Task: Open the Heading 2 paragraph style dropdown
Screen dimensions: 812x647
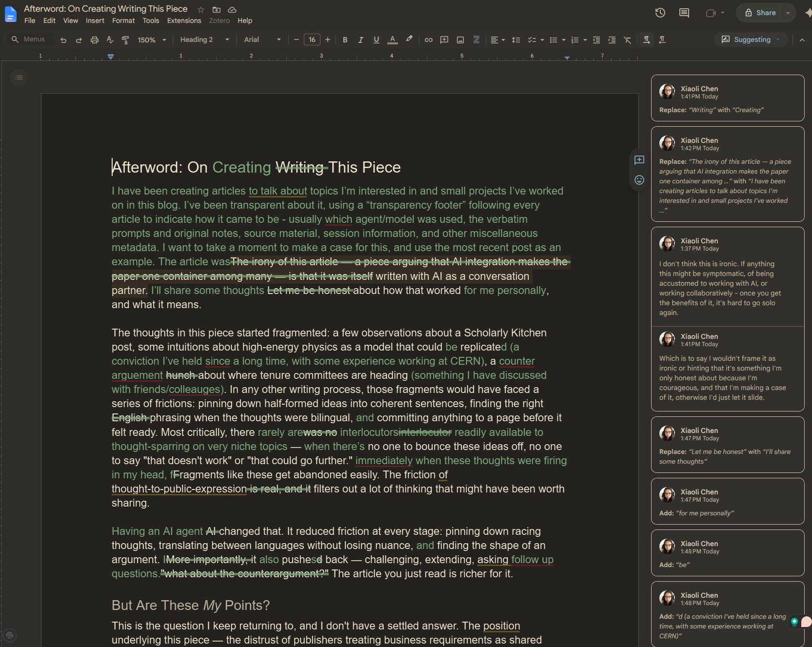Action: [x=204, y=39]
